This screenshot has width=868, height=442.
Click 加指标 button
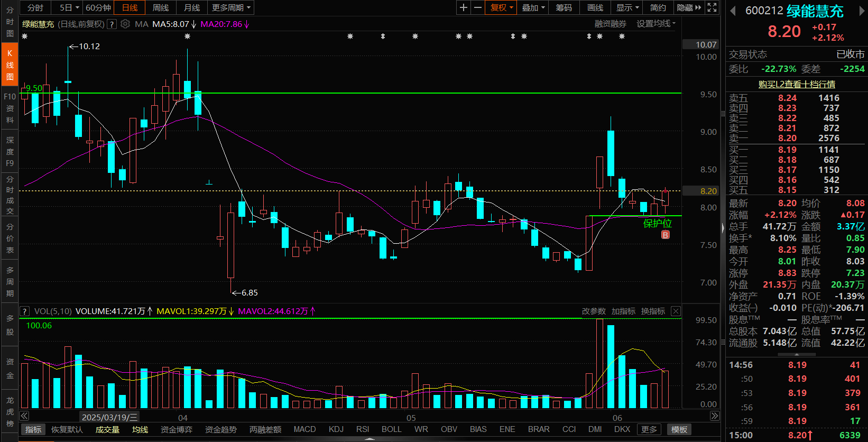[x=623, y=311]
